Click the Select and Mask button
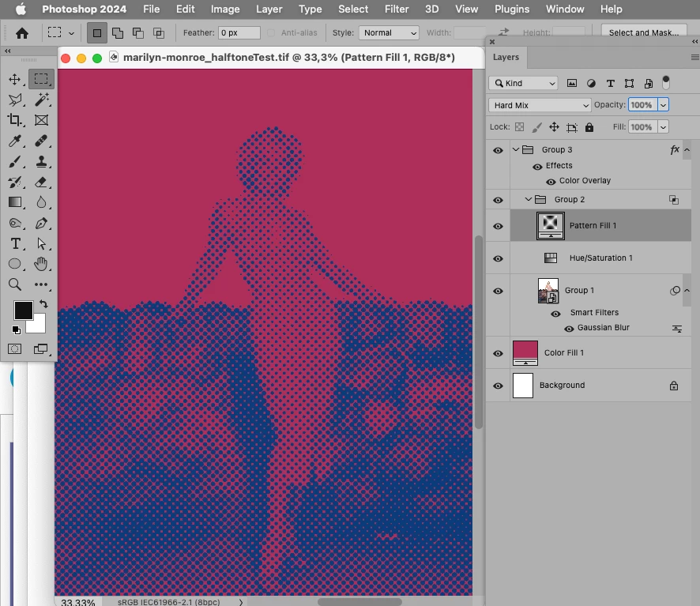 pos(644,32)
